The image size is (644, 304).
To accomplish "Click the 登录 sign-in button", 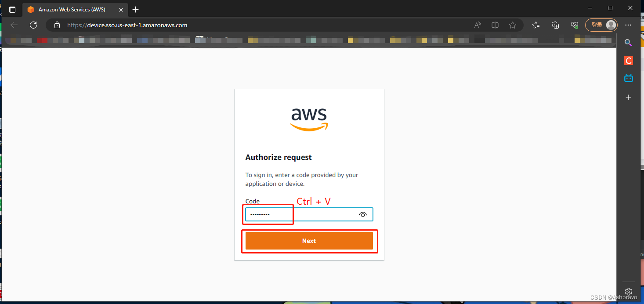I will [x=598, y=25].
